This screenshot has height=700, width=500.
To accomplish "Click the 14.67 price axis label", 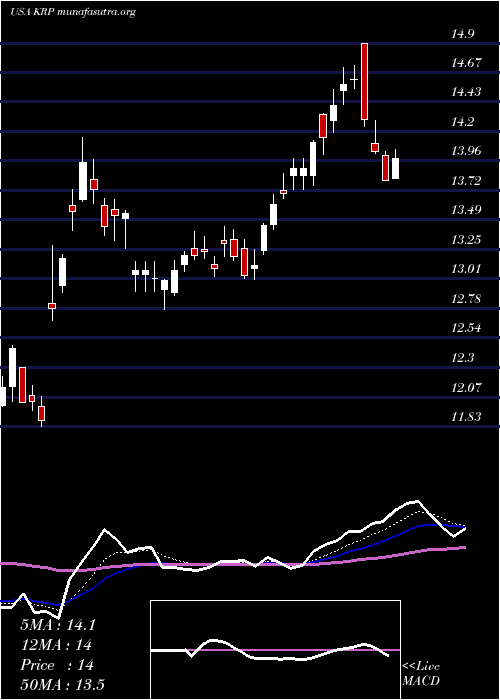I will tap(467, 63).
